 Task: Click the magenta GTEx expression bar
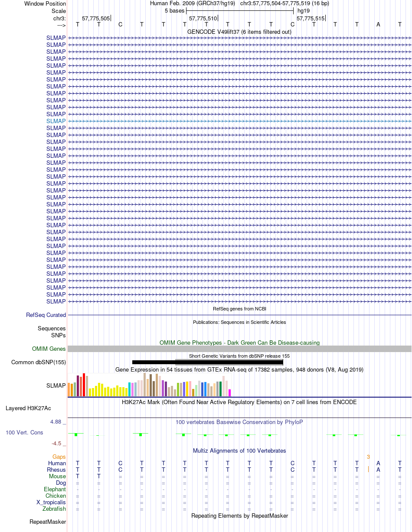(x=230, y=393)
